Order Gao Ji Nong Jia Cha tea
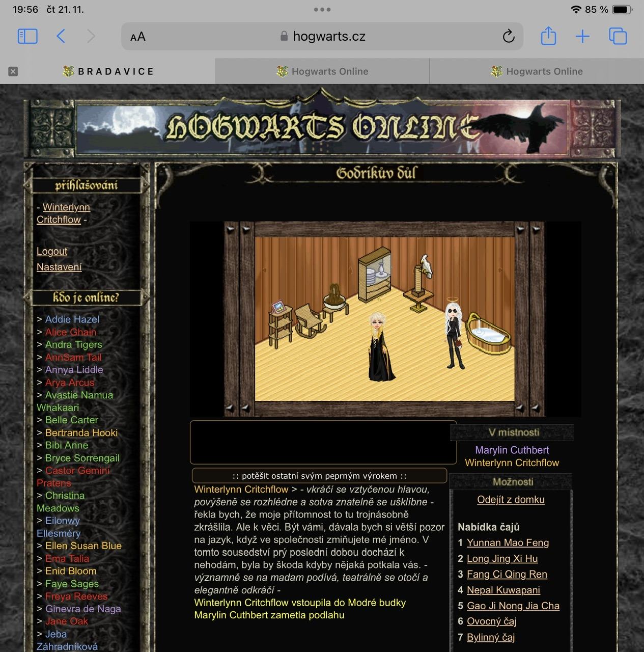Image resolution: width=644 pixels, height=652 pixels. pos(513,606)
